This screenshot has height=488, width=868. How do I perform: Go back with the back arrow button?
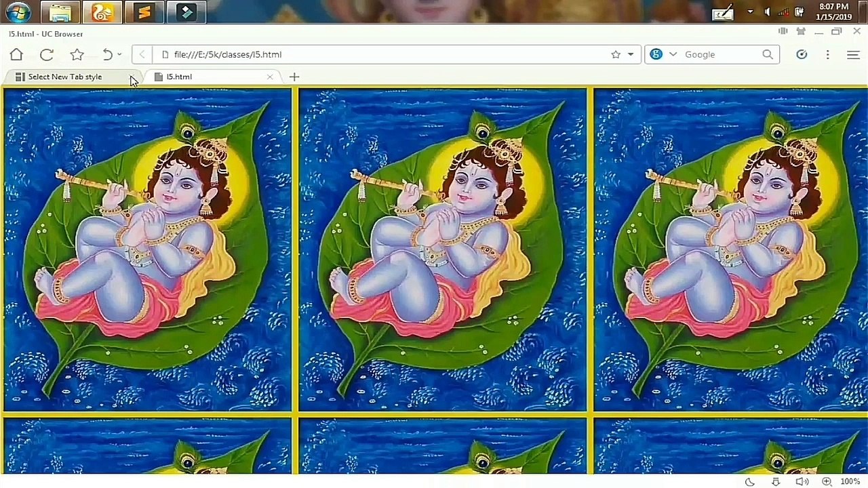141,54
